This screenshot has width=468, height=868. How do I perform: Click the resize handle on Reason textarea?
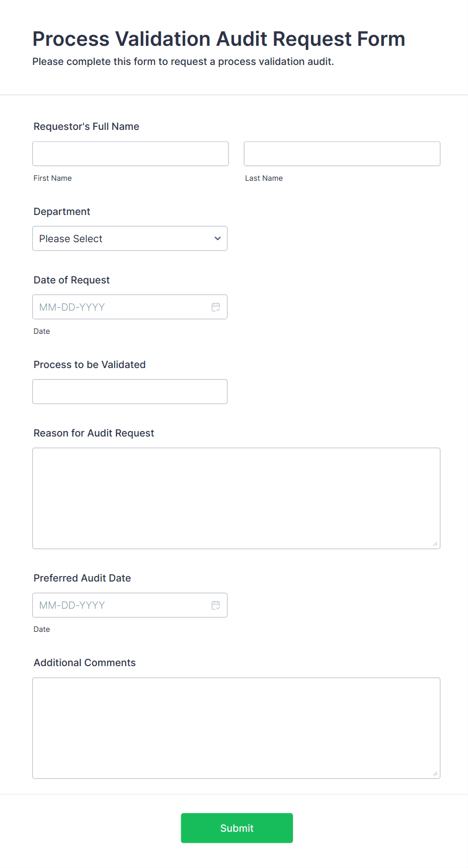[x=435, y=544]
